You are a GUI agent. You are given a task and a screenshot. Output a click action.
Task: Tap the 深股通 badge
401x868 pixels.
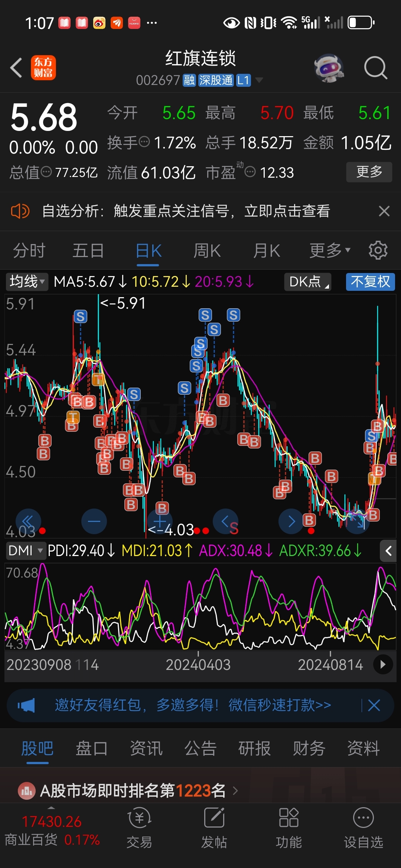tap(216, 80)
